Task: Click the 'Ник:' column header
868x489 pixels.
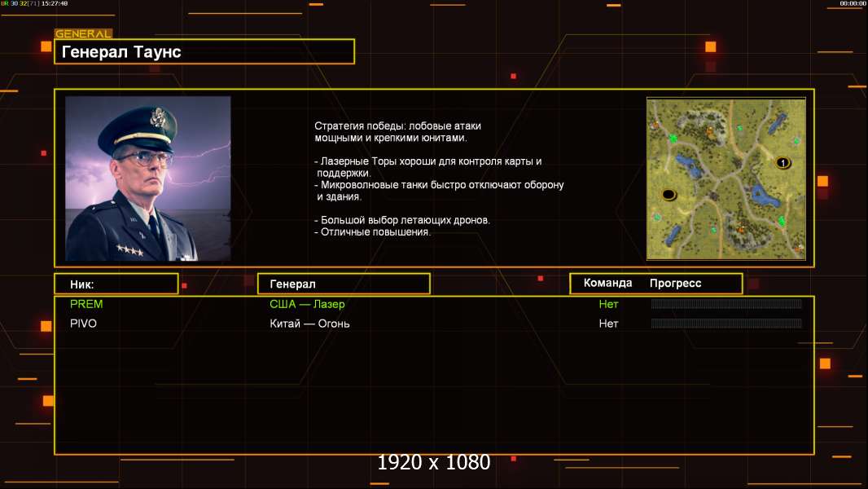Action: click(x=116, y=284)
